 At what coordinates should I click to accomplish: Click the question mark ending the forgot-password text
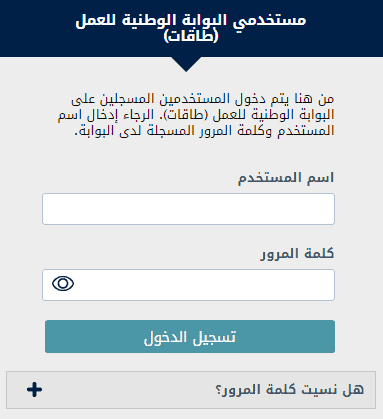[219, 390]
